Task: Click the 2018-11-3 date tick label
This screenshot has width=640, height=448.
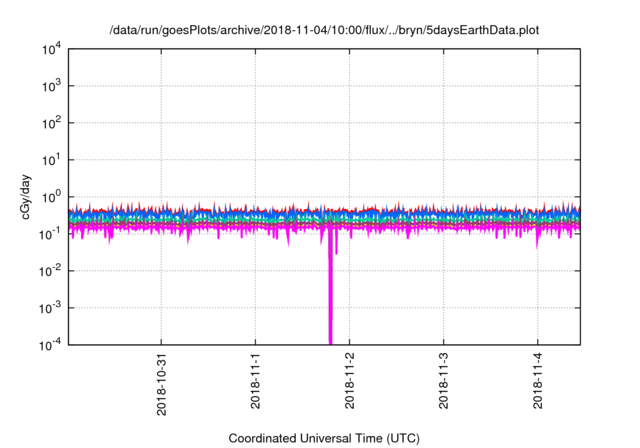Action: coord(443,381)
